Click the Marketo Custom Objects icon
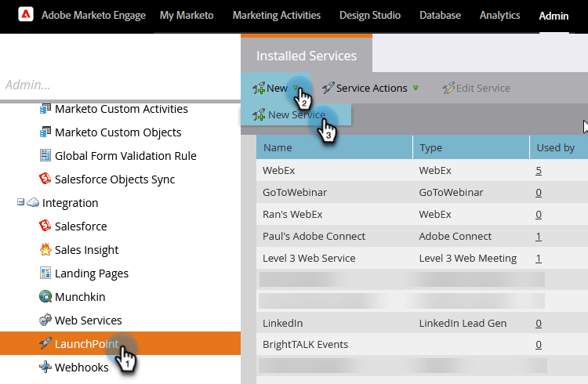The image size is (588, 384). tap(45, 132)
